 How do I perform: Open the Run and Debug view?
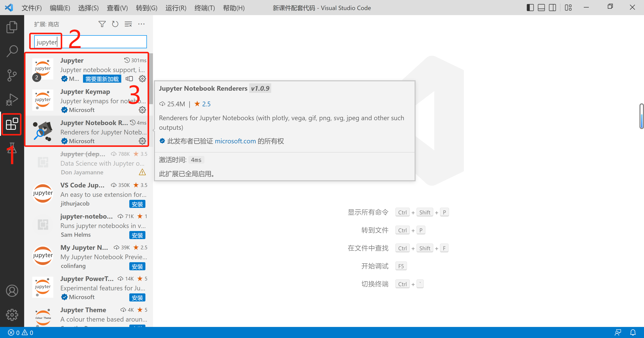click(x=12, y=99)
